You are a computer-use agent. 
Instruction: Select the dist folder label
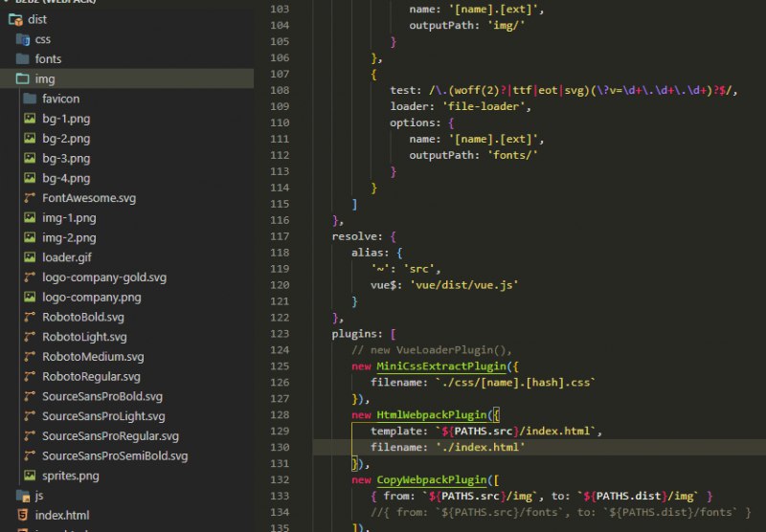tap(37, 19)
